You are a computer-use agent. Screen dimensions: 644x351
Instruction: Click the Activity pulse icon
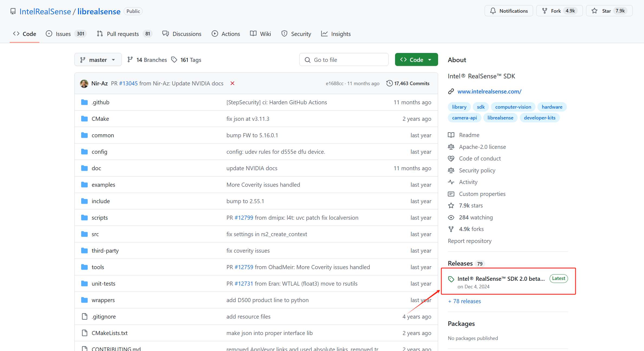coord(451,182)
